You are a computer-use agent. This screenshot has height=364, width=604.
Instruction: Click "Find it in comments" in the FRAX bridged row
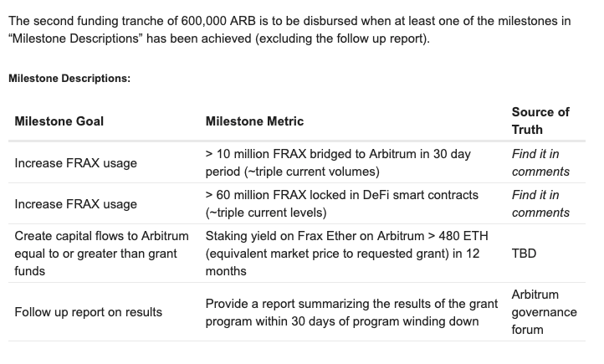(540, 163)
